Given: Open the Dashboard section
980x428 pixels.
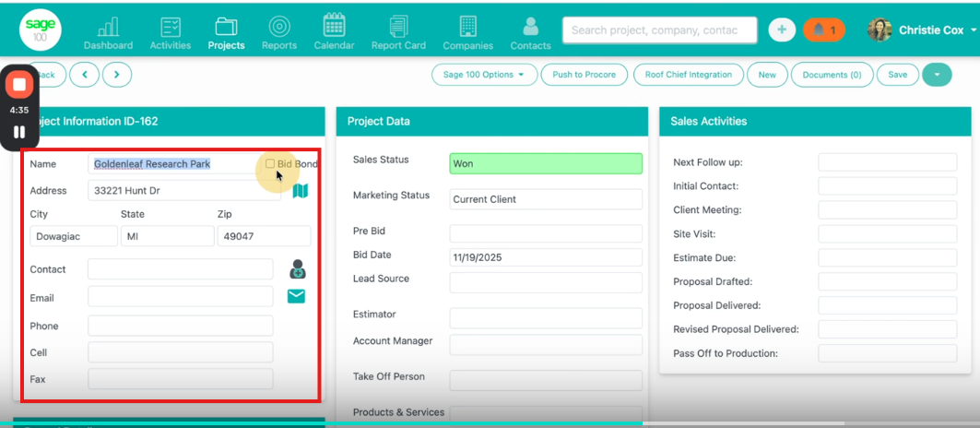Looking at the screenshot, I should coord(108,34).
